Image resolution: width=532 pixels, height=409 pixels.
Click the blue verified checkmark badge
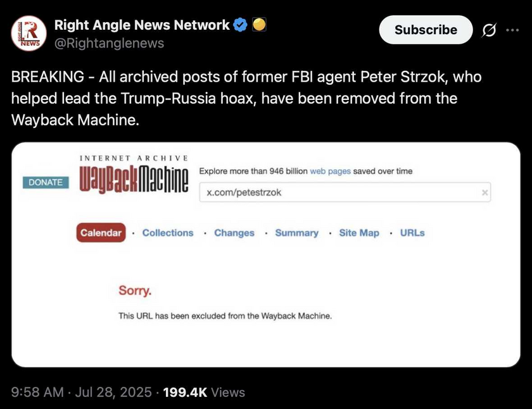pyautogui.click(x=241, y=25)
